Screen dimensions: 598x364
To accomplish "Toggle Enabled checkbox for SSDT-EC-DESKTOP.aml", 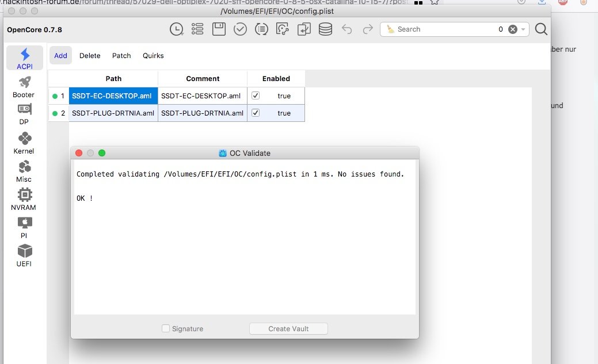I will click(x=256, y=95).
